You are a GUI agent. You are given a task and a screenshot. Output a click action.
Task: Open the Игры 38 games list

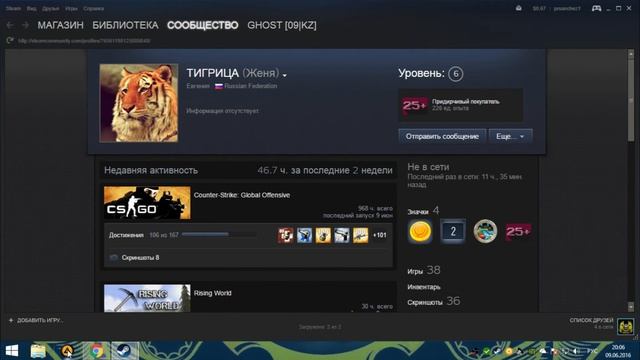click(424, 270)
